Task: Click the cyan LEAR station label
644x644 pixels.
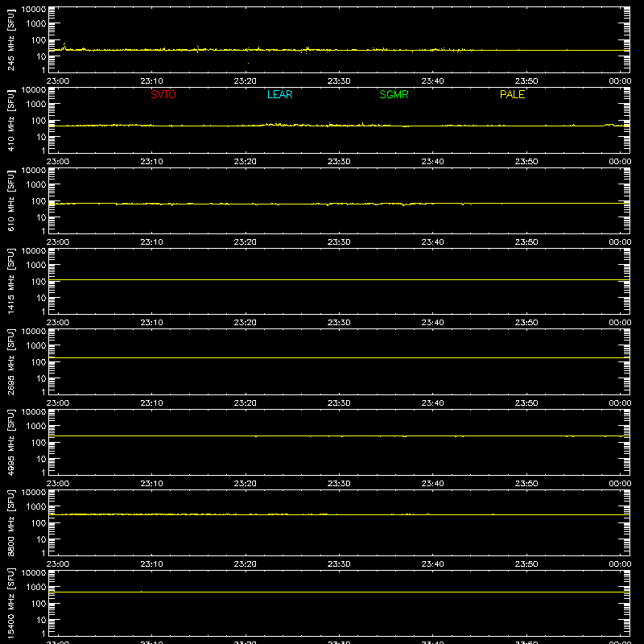Action: click(x=279, y=94)
